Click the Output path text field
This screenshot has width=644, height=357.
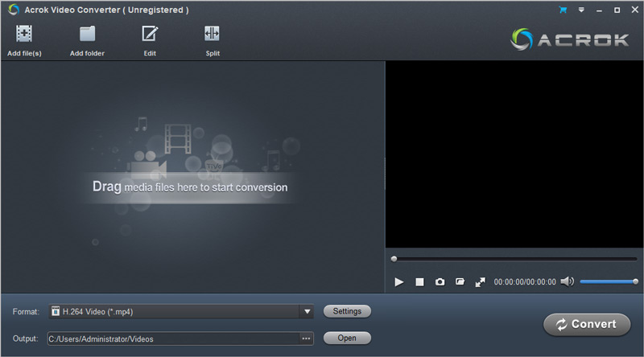(x=172, y=339)
